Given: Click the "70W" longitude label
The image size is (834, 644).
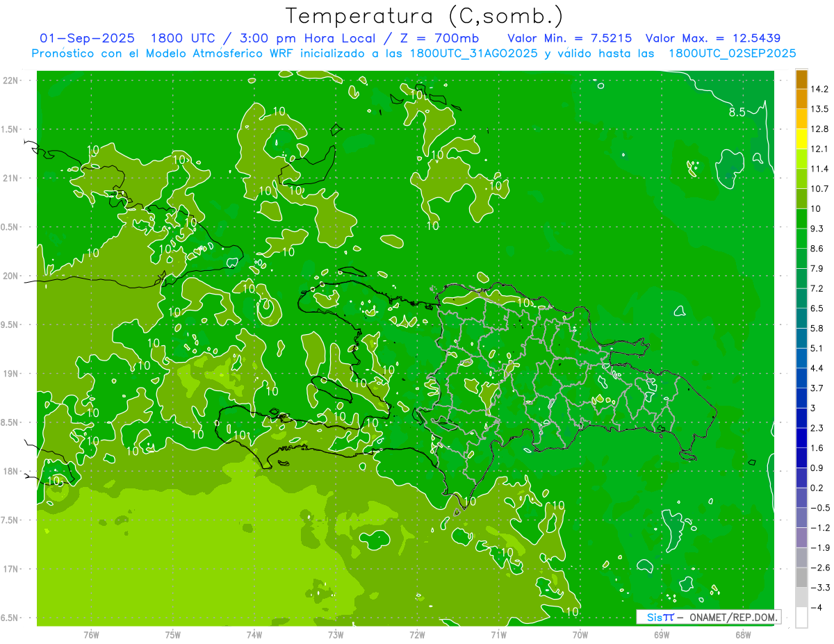Looking at the screenshot, I should pyautogui.click(x=580, y=634).
